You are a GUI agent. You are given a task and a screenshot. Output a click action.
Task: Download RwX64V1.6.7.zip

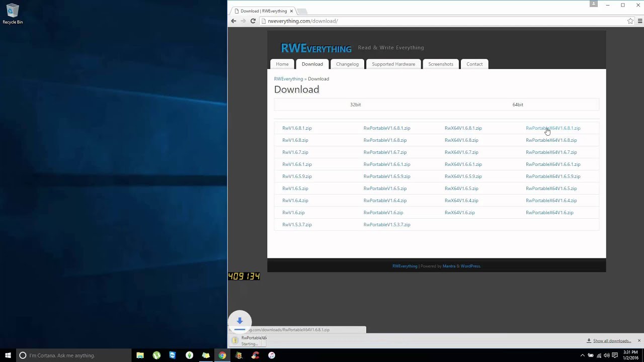click(461, 152)
